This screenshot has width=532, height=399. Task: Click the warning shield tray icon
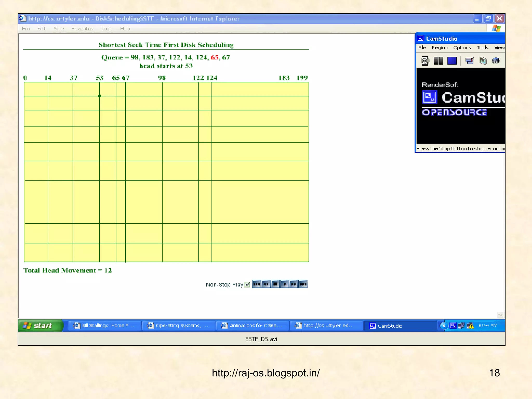470,325
